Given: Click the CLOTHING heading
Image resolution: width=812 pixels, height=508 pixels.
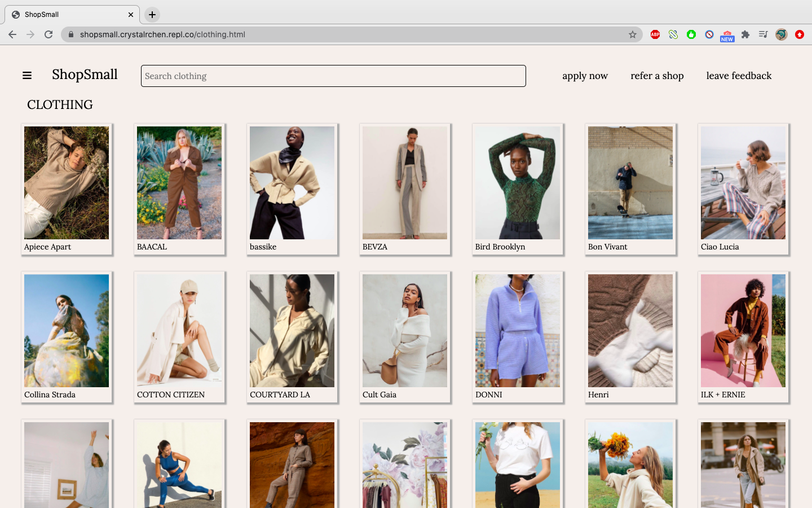Looking at the screenshot, I should [60, 105].
